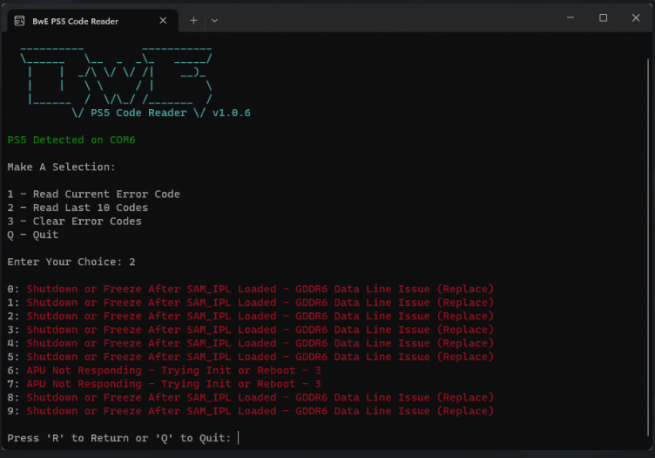This screenshot has width=655, height=458.
Task: Expand the new tab profile dropdown
Action: pyautogui.click(x=214, y=20)
